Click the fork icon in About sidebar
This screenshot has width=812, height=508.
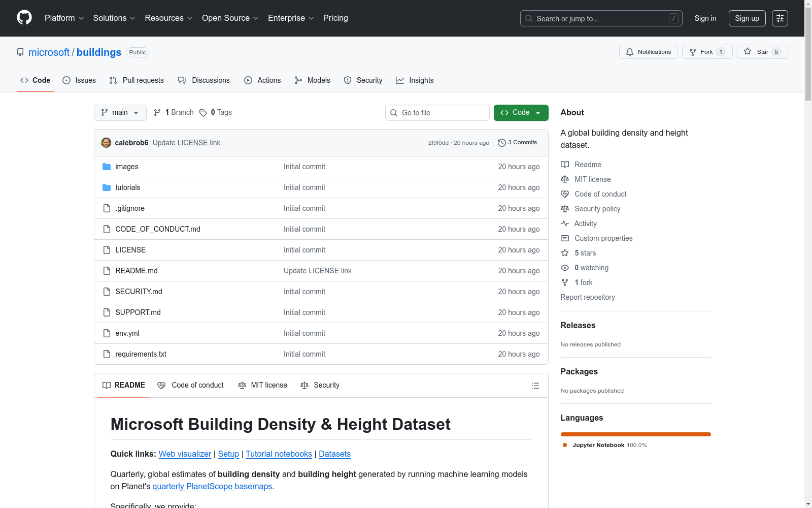click(565, 282)
